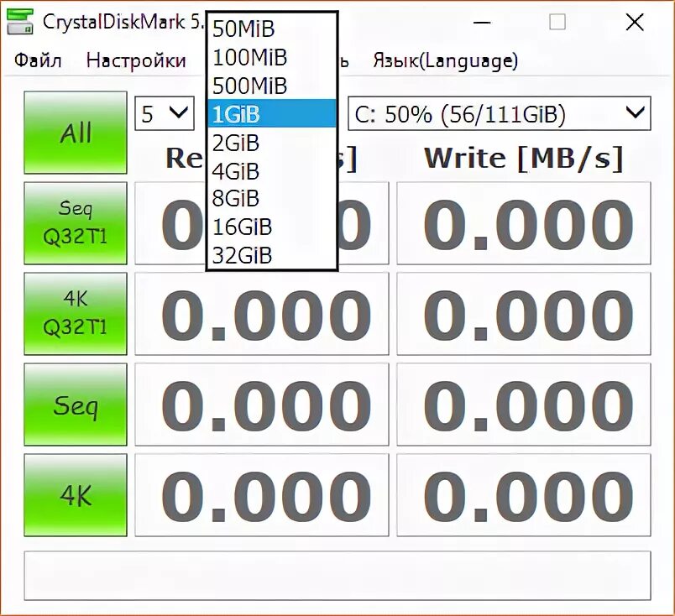The width and height of the screenshot is (675, 616).
Task: Select 500MiB test size option
Action: 272,86
